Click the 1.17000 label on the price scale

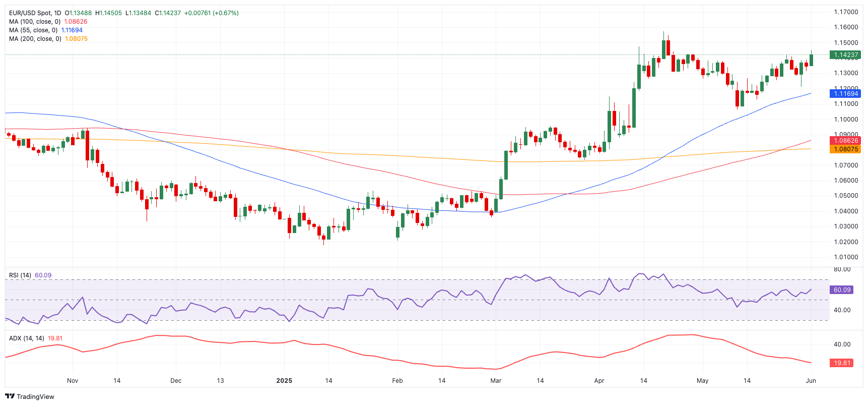pyautogui.click(x=846, y=12)
